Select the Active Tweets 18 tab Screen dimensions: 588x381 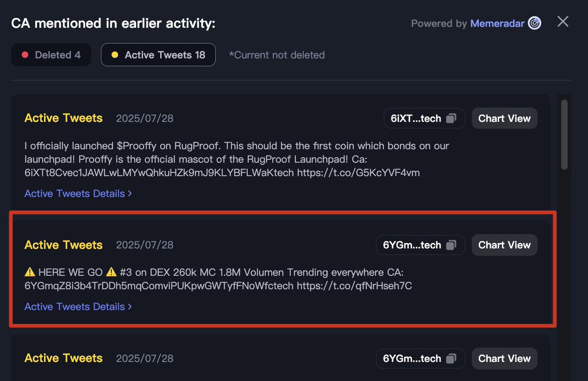pos(158,55)
